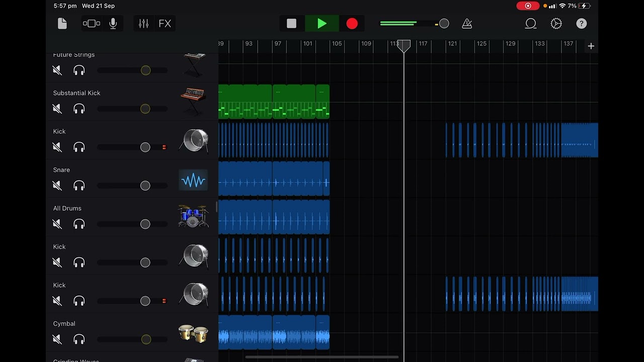Solo the Kick track under All Drums
Screen dimensions: 644x362
pos(79,262)
